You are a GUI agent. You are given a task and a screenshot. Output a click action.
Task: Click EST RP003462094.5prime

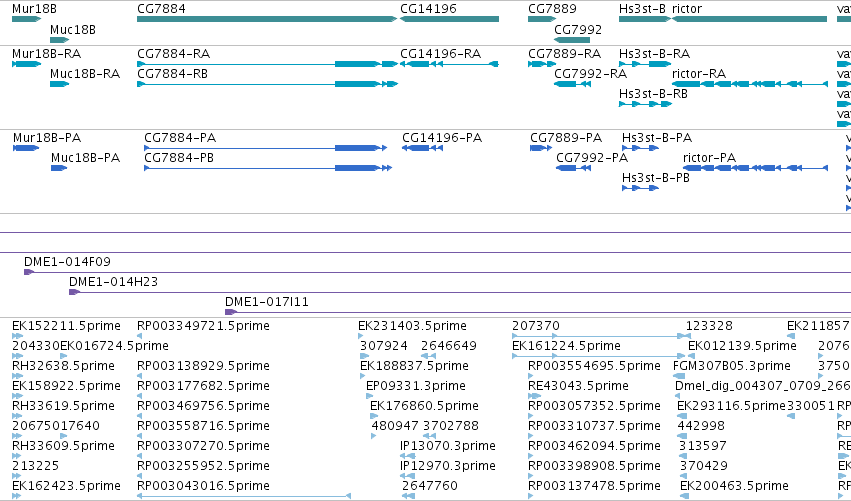[x=594, y=446]
